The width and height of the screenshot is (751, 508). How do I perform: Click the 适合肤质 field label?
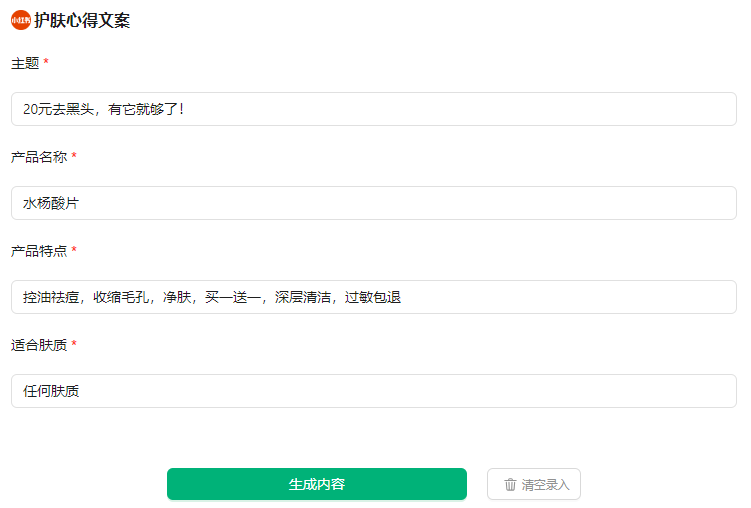point(39,345)
